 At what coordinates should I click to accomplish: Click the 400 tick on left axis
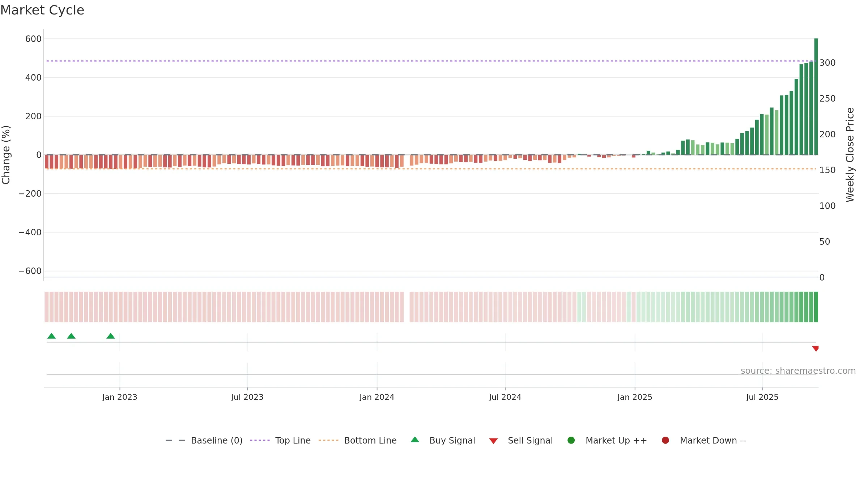pyautogui.click(x=33, y=78)
